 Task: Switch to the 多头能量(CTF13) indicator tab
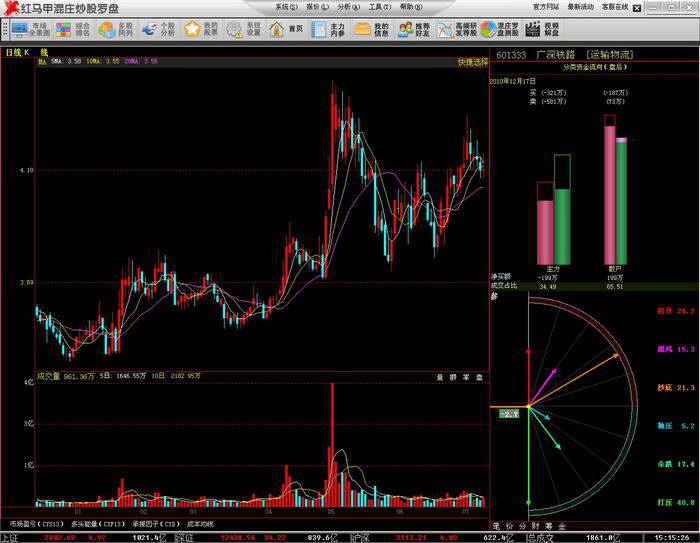pos(98,524)
